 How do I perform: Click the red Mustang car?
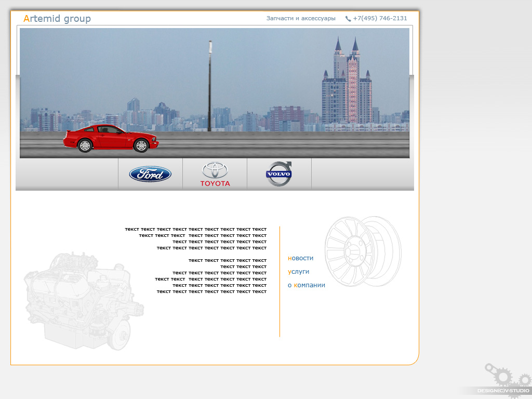tap(111, 138)
